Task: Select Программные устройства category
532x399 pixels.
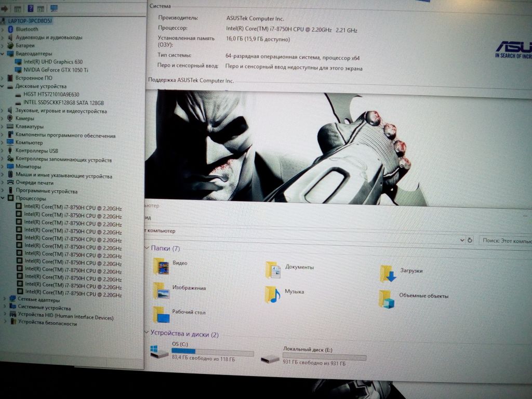Action: [47, 191]
